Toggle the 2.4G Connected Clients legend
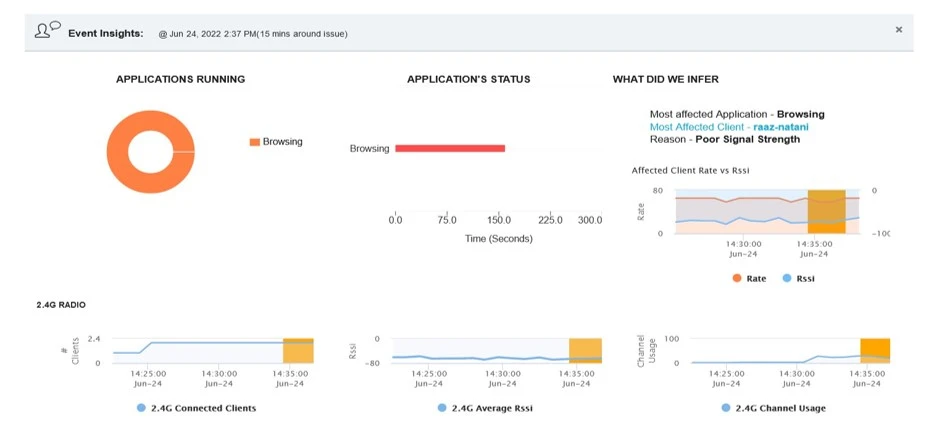This screenshot has width=934, height=428. (196, 408)
